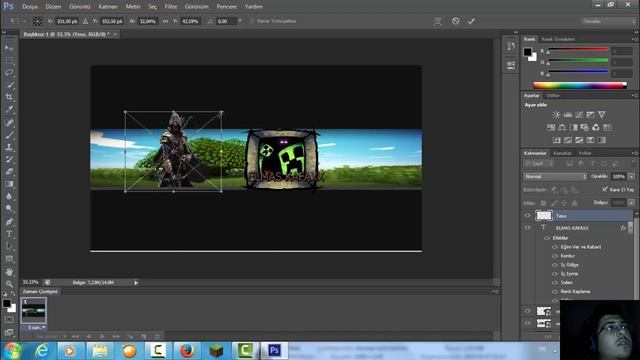Hide the Tmxx top layer
Image resolution: width=640 pixels, height=360 pixels.
pyautogui.click(x=527, y=215)
